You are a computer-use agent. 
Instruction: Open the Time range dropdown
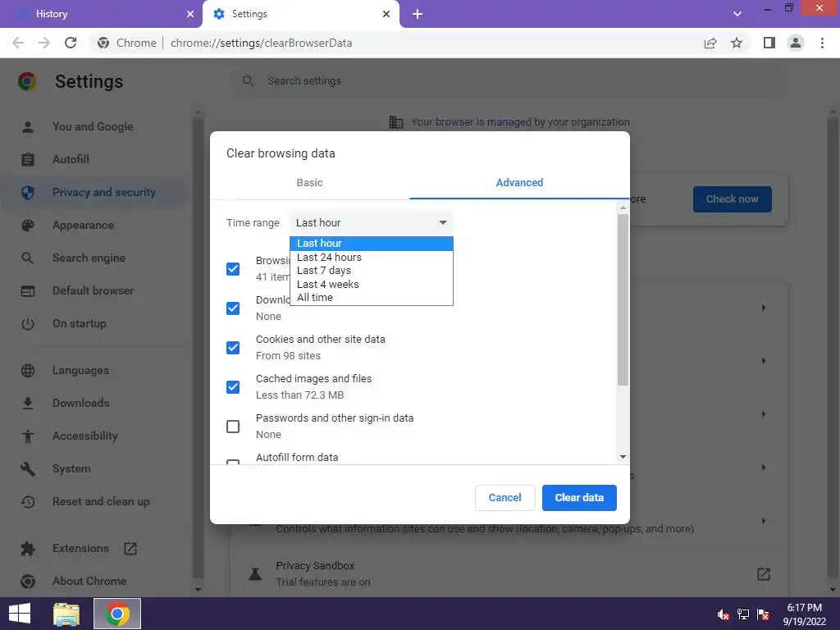click(x=372, y=223)
